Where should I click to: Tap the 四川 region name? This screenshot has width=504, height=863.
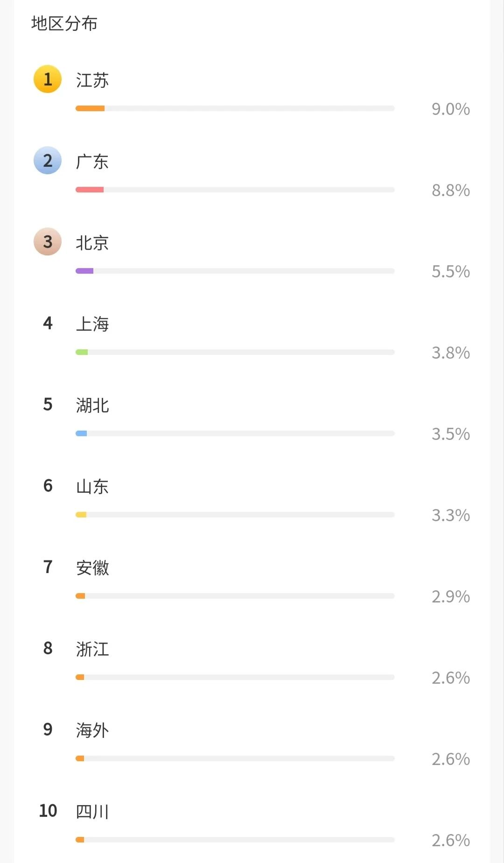coord(92,812)
